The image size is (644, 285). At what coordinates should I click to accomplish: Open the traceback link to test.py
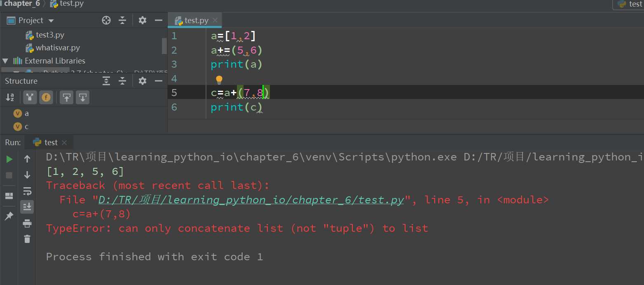[x=251, y=200]
